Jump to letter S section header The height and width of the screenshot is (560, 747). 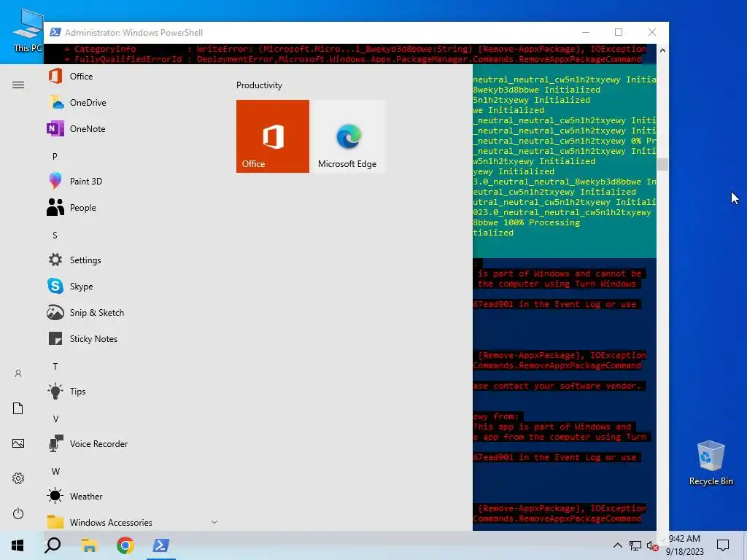tap(55, 236)
